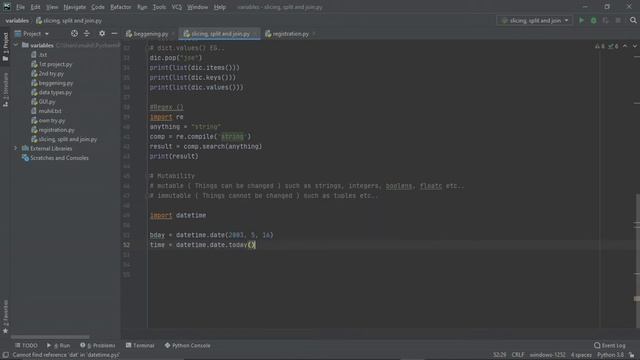Open the Edit menu

click(x=36, y=7)
